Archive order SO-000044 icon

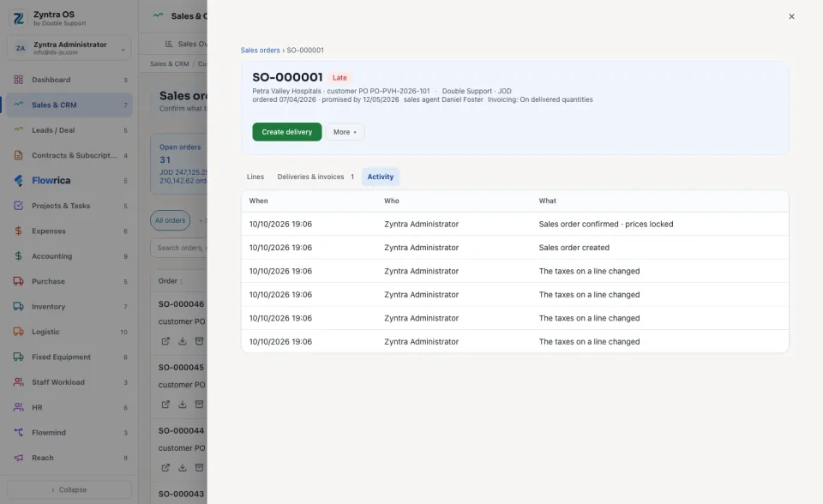199,467
